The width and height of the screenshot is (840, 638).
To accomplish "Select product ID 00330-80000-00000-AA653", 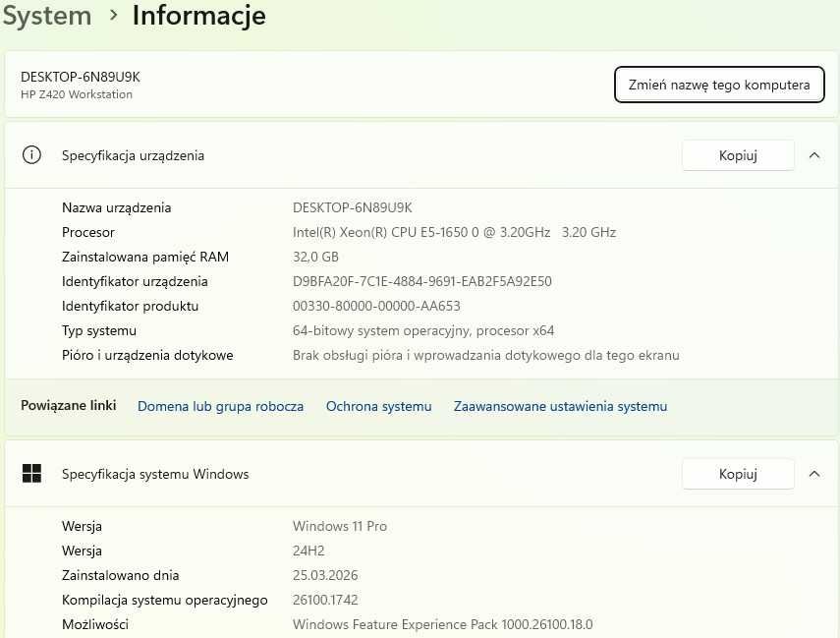I will pyautogui.click(x=376, y=306).
